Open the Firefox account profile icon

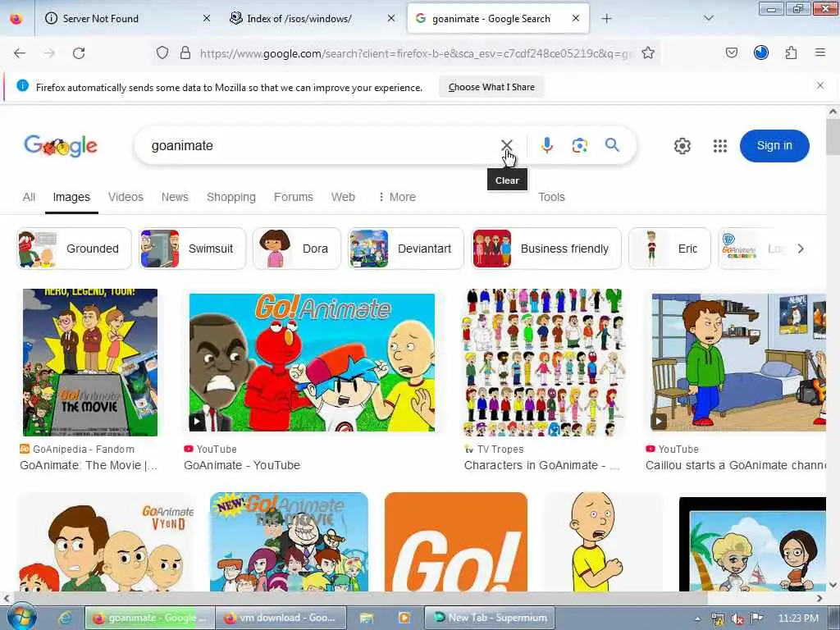pos(761,52)
